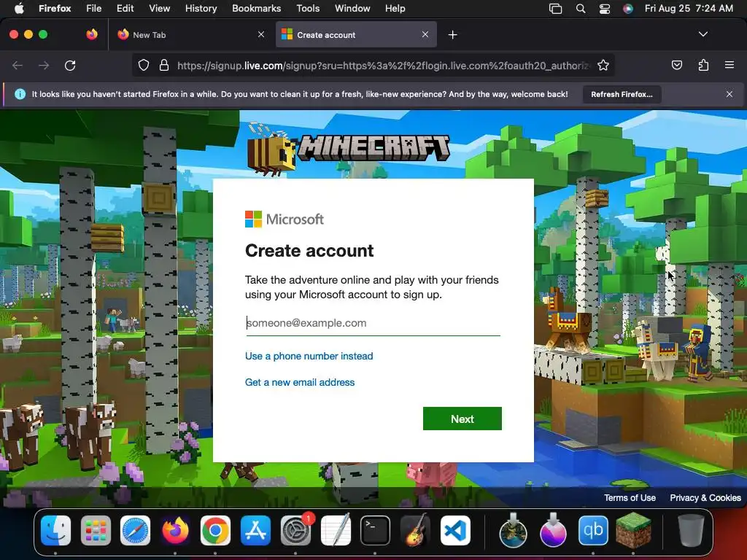This screenshot has width=747, height=560.
Task: Open qBittorrent from the Dock
Action: click(593, 530)
